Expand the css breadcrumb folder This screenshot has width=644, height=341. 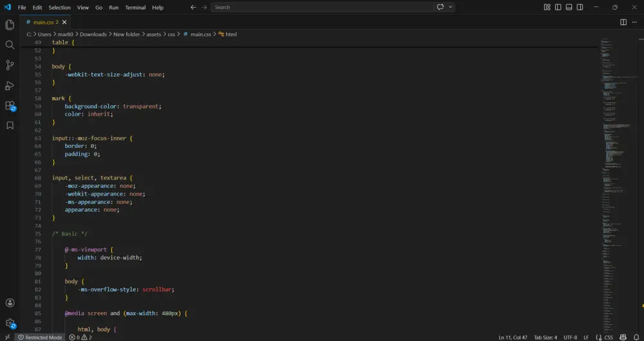point(171,35)
